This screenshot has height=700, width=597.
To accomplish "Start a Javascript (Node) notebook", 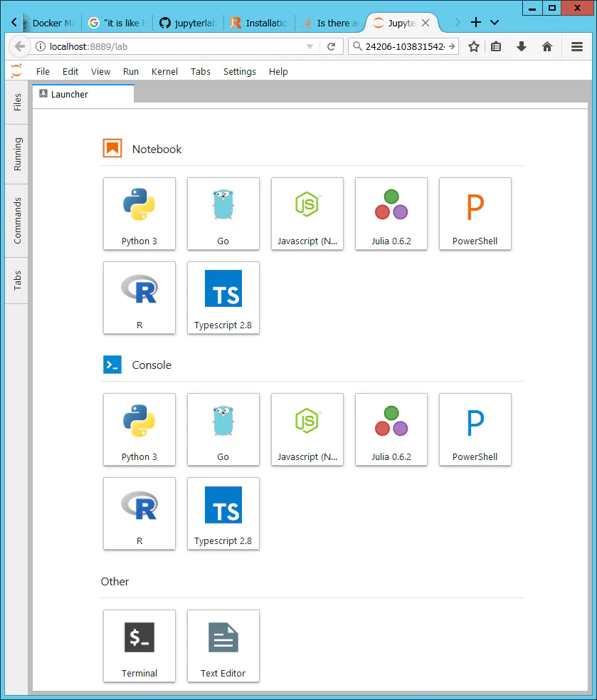I will (307, 214).
